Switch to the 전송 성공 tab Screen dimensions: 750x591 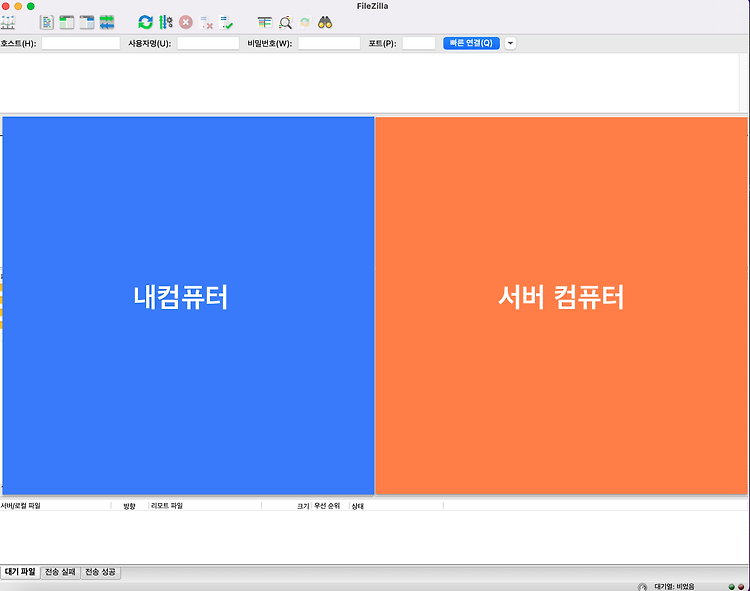[100, 572]
